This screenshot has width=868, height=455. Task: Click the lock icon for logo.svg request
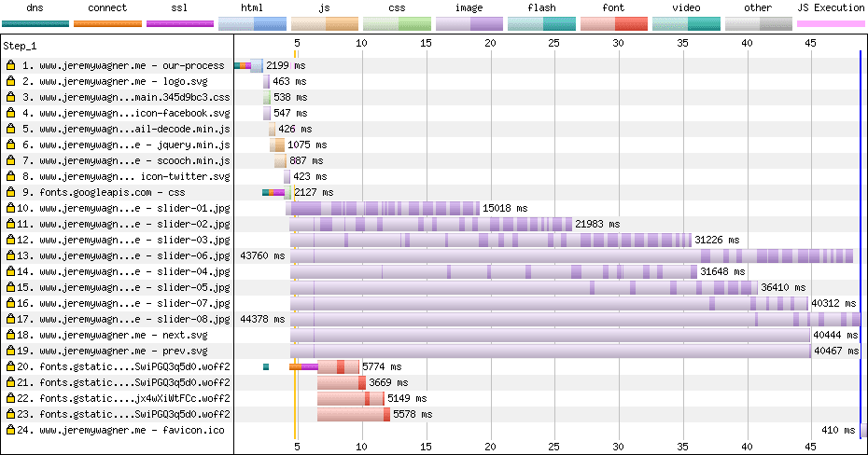tap(10, 82)
